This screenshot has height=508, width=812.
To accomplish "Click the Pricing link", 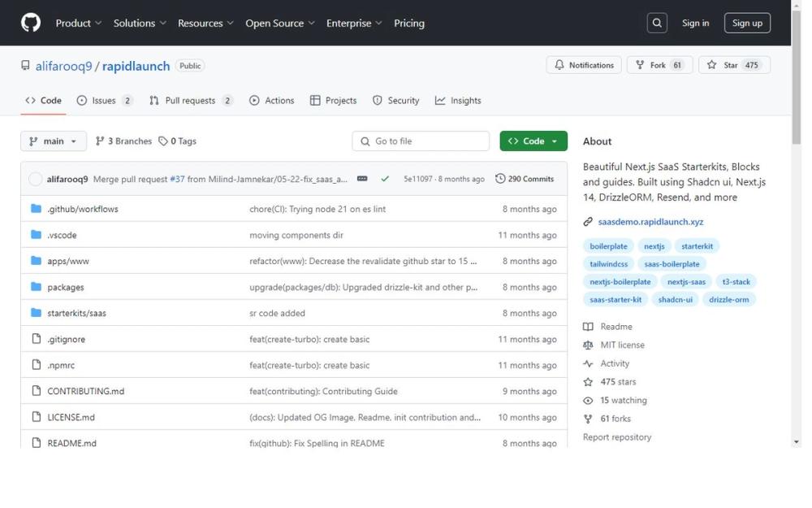I will (x=409, y=23).
